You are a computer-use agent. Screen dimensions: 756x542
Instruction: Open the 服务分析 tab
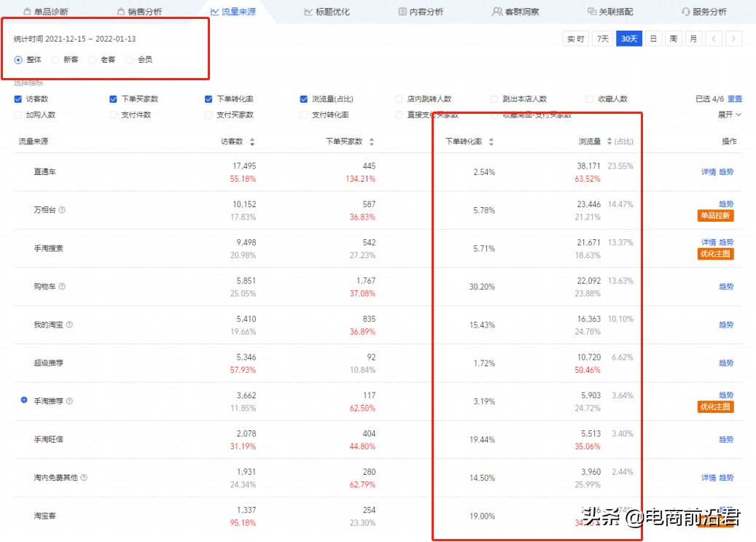point(704,12)
